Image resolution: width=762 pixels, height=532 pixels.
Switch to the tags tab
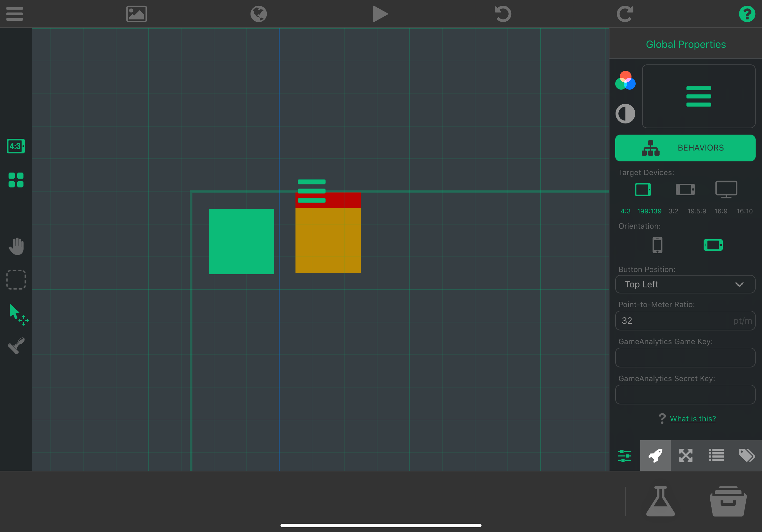tap(746, 455)
